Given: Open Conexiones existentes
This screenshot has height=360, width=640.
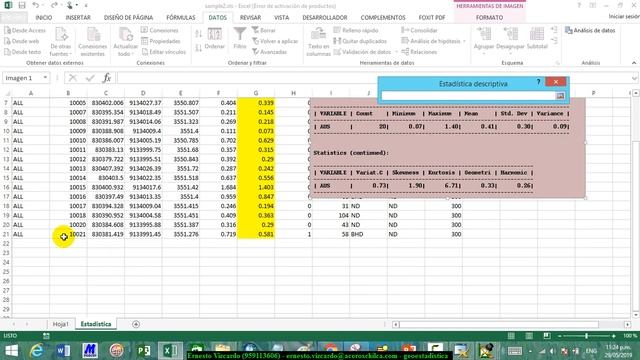Looking at the screenshot, I should click(x=93, y=42).
